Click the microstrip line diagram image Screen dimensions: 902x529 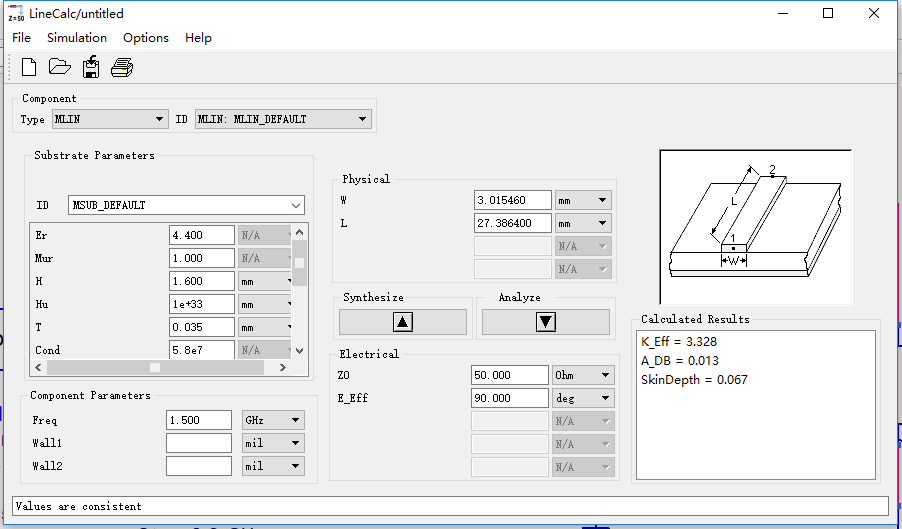coord(755,227)
